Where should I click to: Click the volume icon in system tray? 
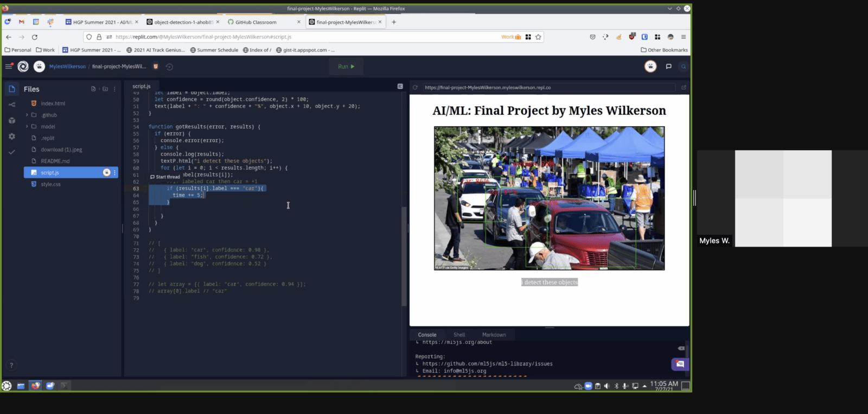[607, 386]
